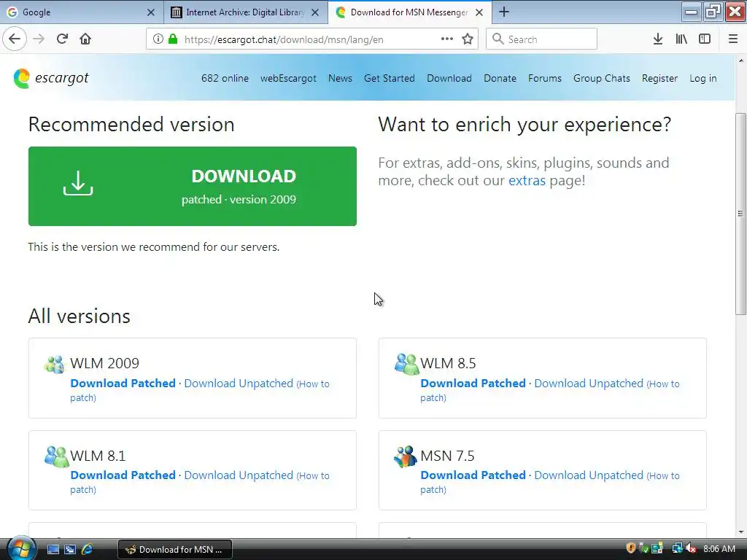Click the MSN 7.5 butterfly icon

click(406, 456)
